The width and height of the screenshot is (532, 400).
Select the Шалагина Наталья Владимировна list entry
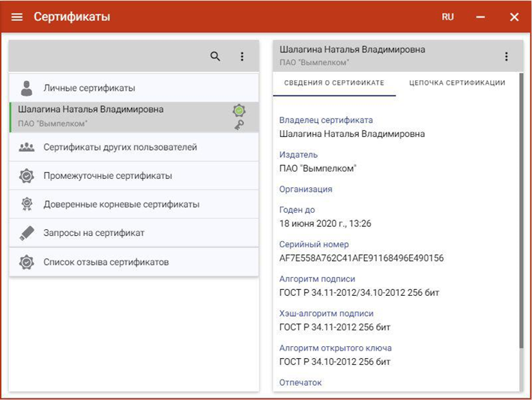(x=134, y=117)
